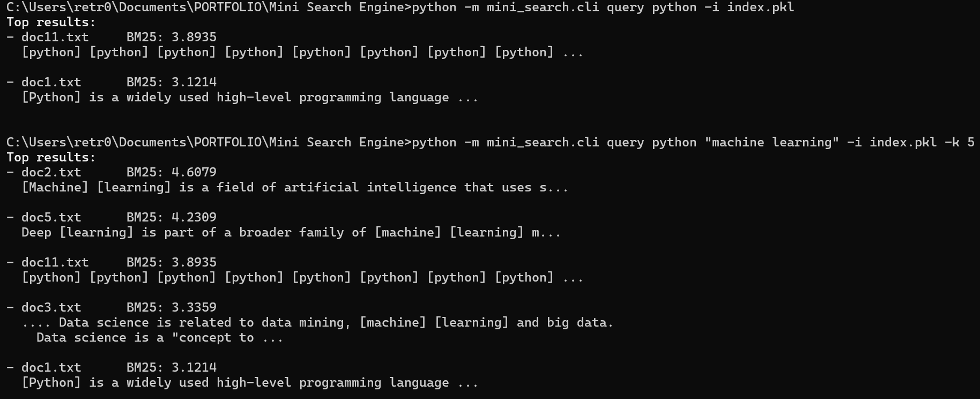This screenshot has width=980, height=399.
Task: Click index.pkl in the first command
Action: (x=760, y=7)
